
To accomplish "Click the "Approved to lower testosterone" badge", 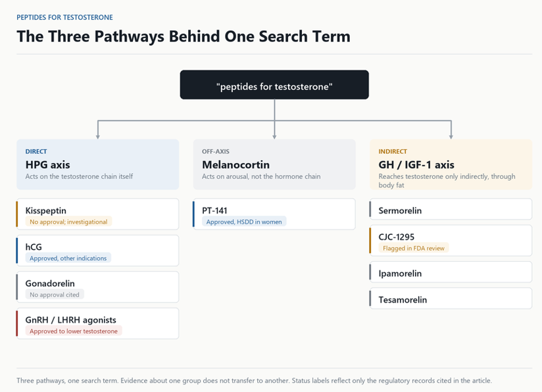I will (74, 331).
